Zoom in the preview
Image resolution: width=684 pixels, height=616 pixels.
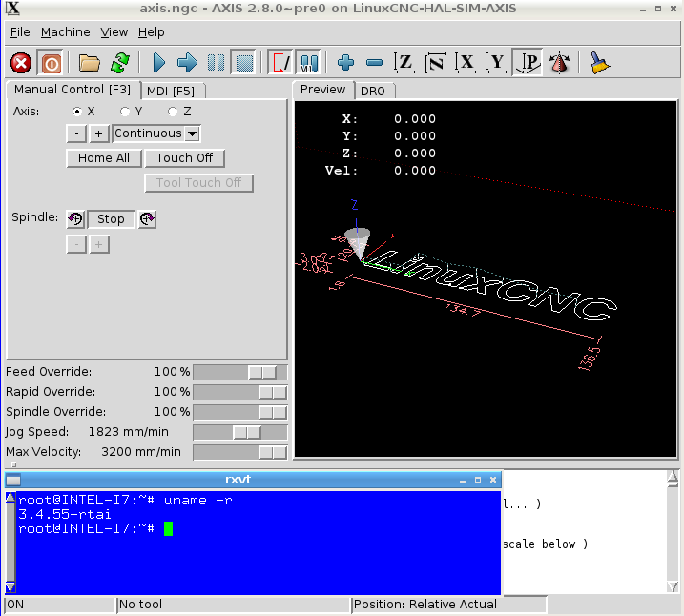point(345,63)
